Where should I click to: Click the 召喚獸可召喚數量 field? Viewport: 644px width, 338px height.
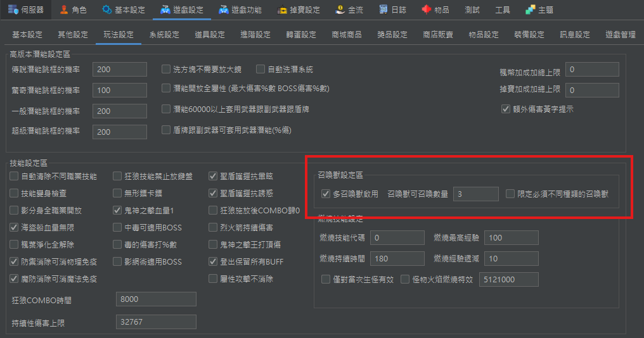(476, 194)
